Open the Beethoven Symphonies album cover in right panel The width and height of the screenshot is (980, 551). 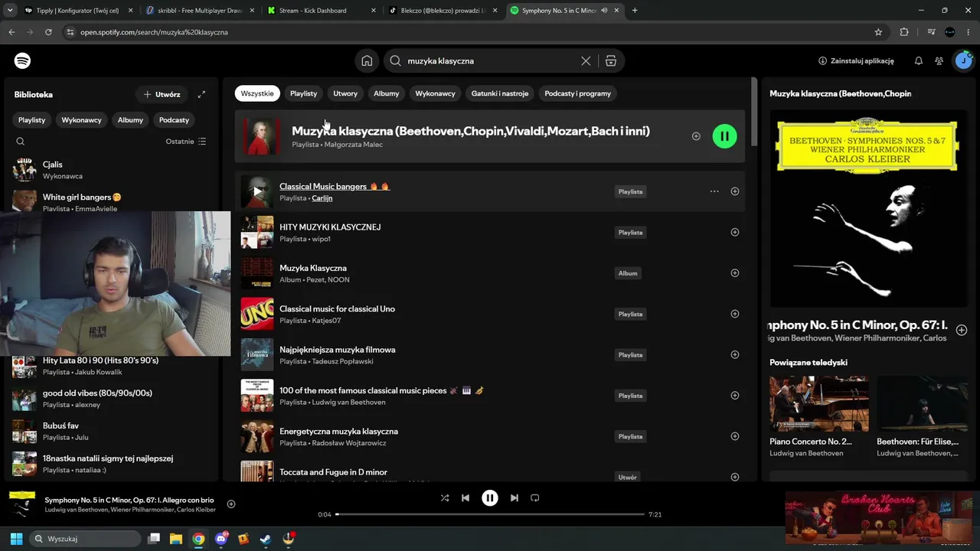coord(869,208)
